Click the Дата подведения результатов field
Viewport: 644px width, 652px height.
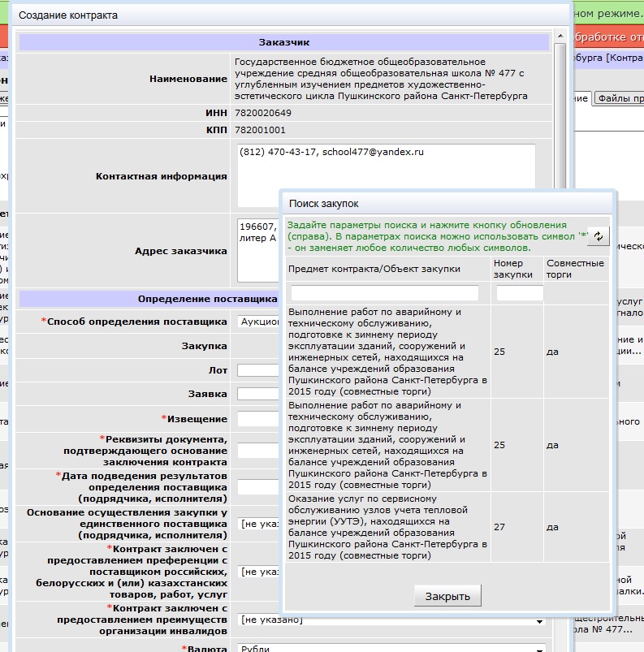coord(258,487)
